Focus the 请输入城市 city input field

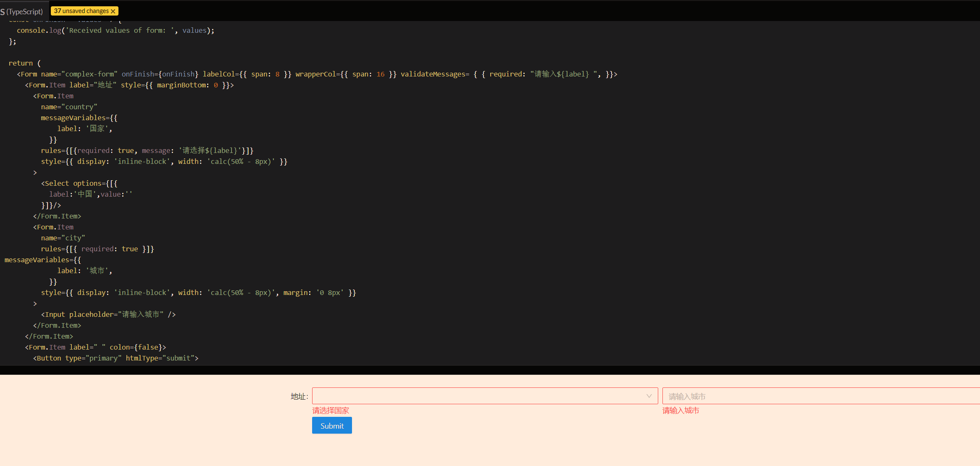[819, 396]
